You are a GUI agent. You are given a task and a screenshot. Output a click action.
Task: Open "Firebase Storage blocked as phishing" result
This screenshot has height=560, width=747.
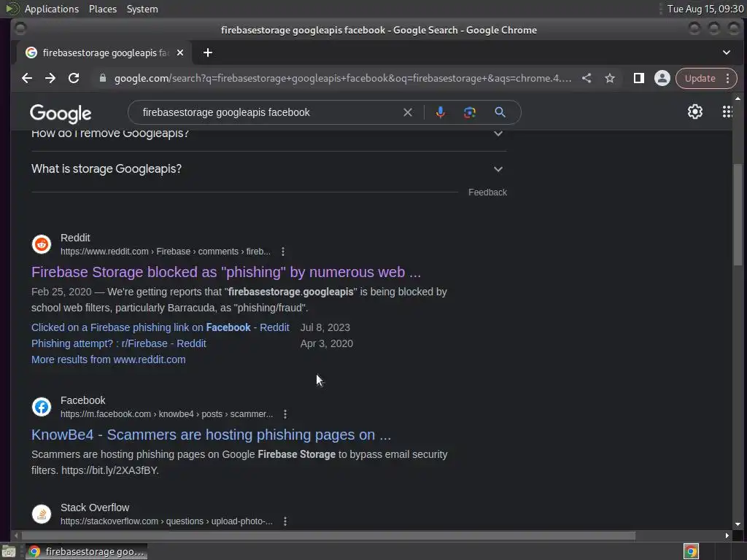coord(226,272)
